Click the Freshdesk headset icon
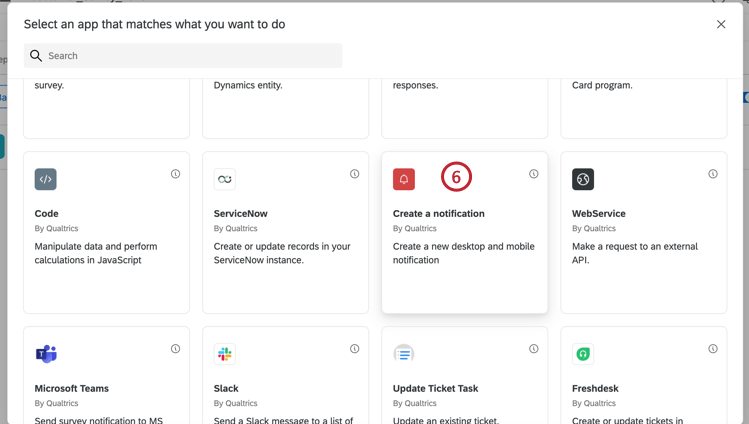 click(583, 354)
